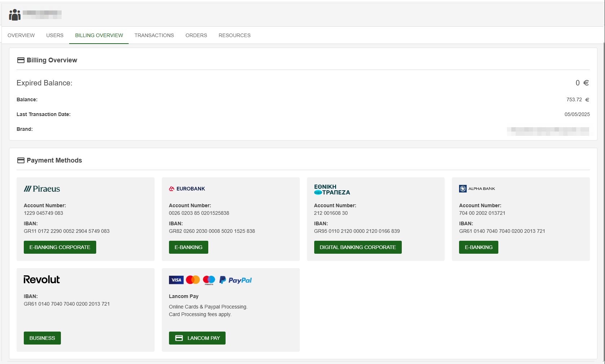Open the USERS tab
This screenshot has height=364, width=605.
[54, 35]
